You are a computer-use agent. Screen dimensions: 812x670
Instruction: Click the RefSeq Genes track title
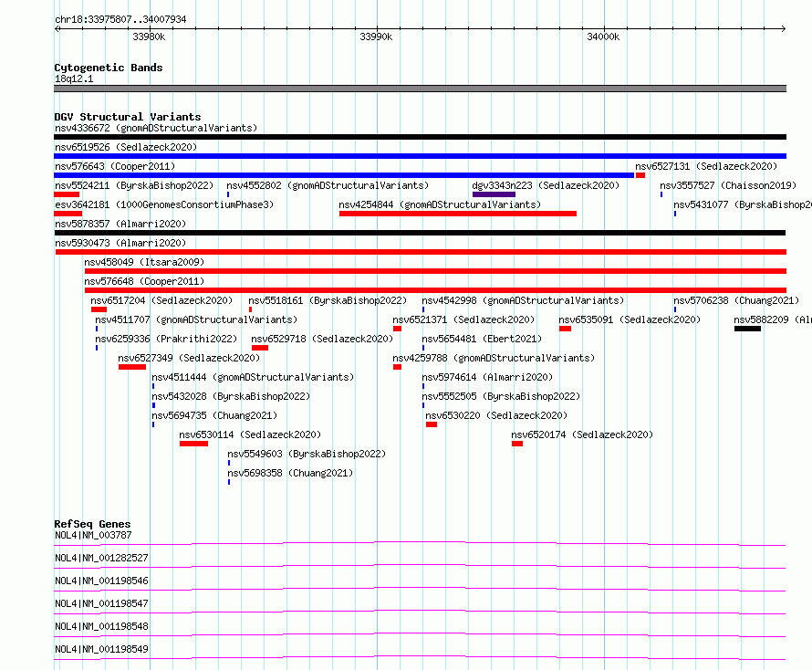point(92,524)
